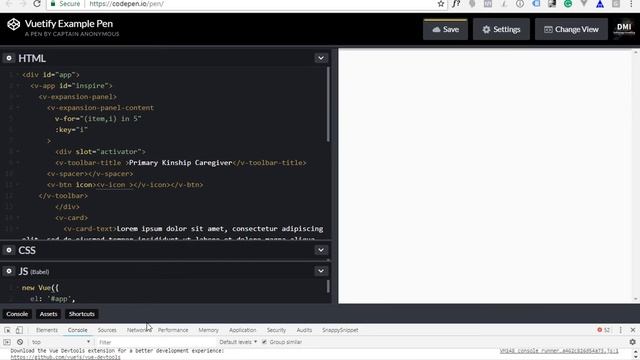
Task: Open DevTools console settings gear
Action: [632, 342]
